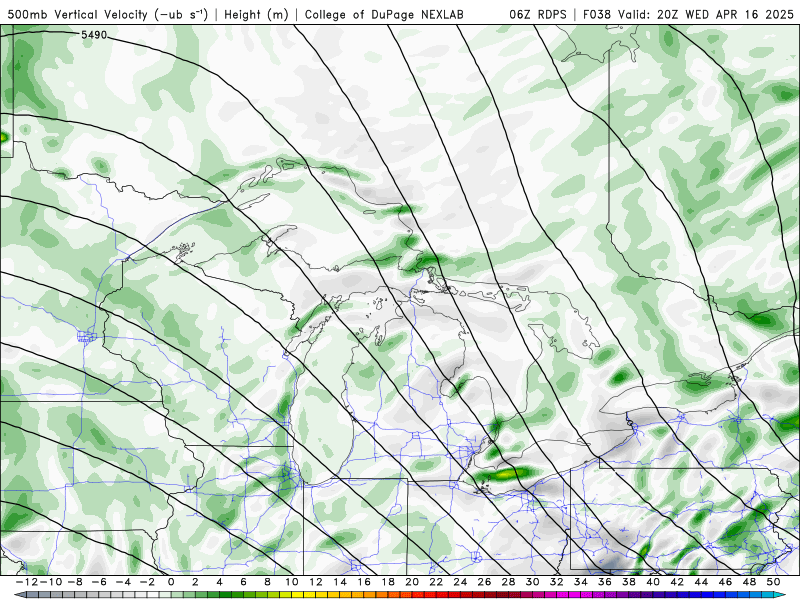Click the 16 color scale label

click(364, 582)
